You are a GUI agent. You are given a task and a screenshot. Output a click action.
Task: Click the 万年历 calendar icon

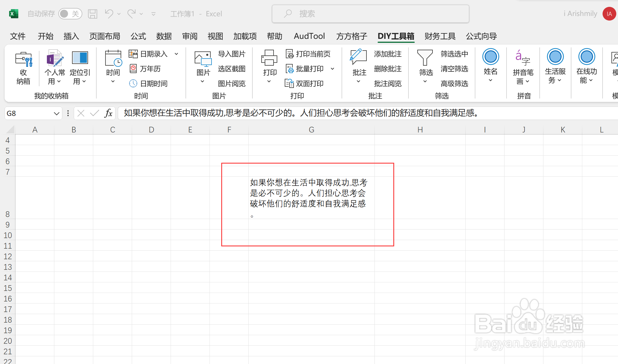point(133,69)
